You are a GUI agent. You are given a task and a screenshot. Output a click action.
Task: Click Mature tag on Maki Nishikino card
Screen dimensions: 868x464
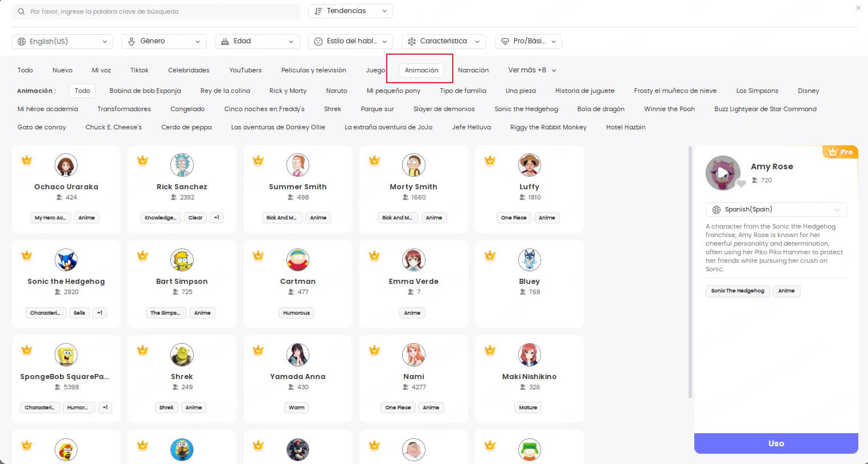pos(528,408)
